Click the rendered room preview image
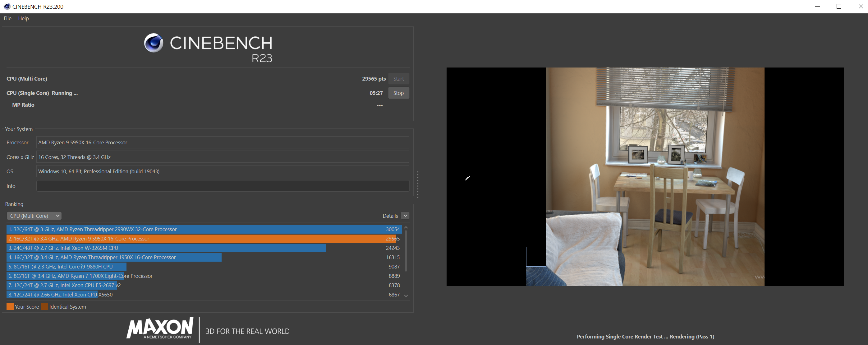Screen dimensions: 868x345 click(655, 176)
